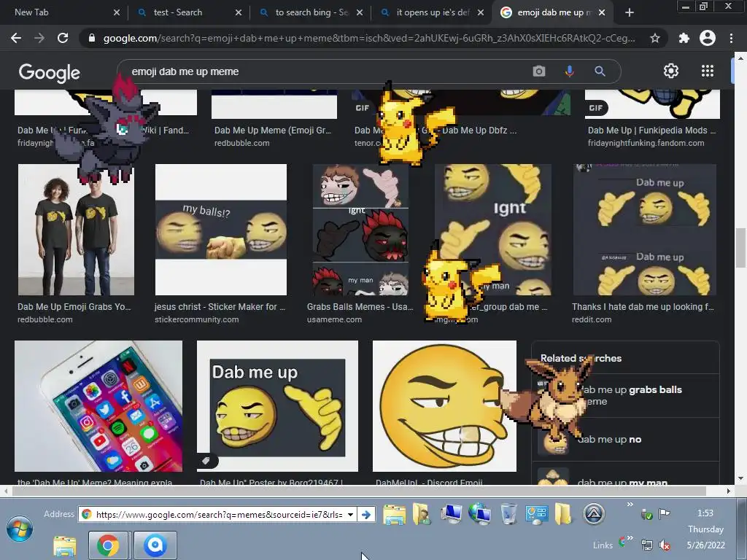Open the 'Dab me up' poster thumbnail
This screenshot has width=747, height=560.
(x=277, y=405)
